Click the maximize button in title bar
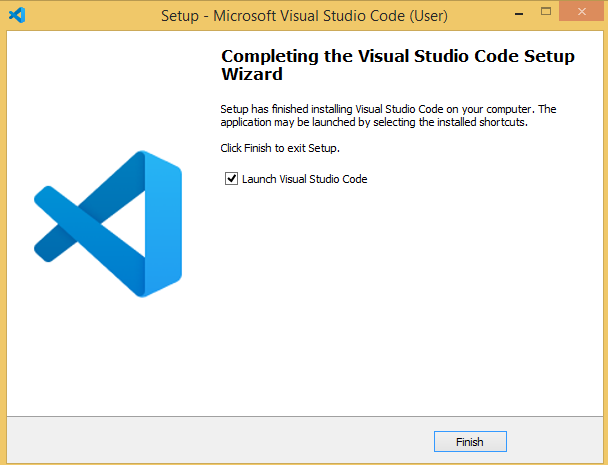The width and height of the screenshot is (608, 465). [x=542, y=15]
